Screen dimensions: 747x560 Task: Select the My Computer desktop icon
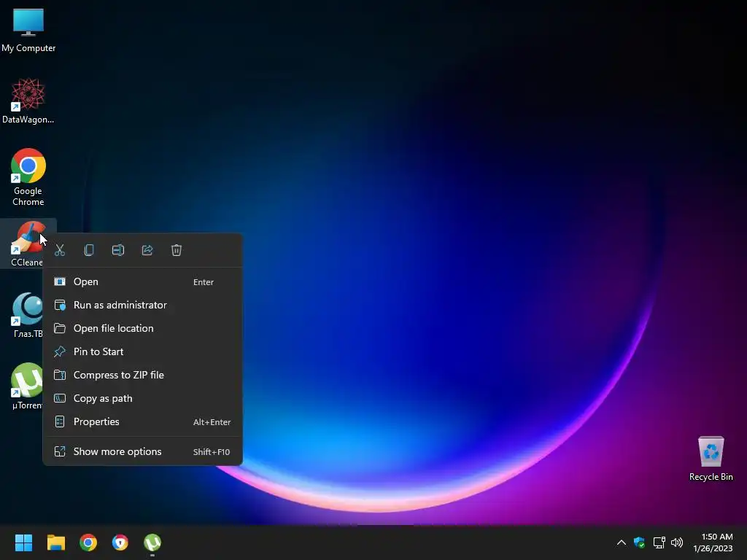[28, 29]
